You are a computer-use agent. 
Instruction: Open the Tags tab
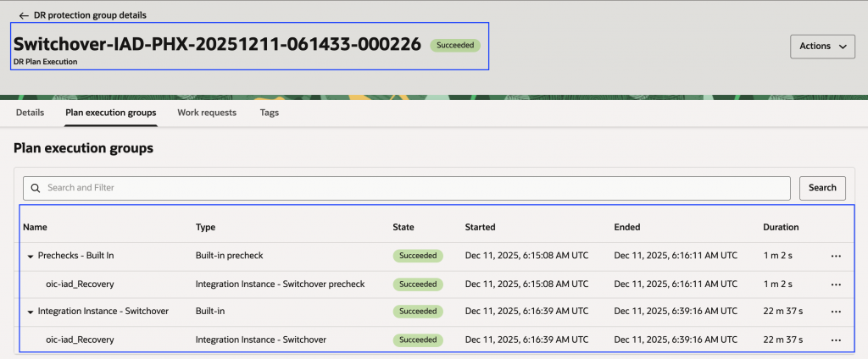(x=270, y=113)
